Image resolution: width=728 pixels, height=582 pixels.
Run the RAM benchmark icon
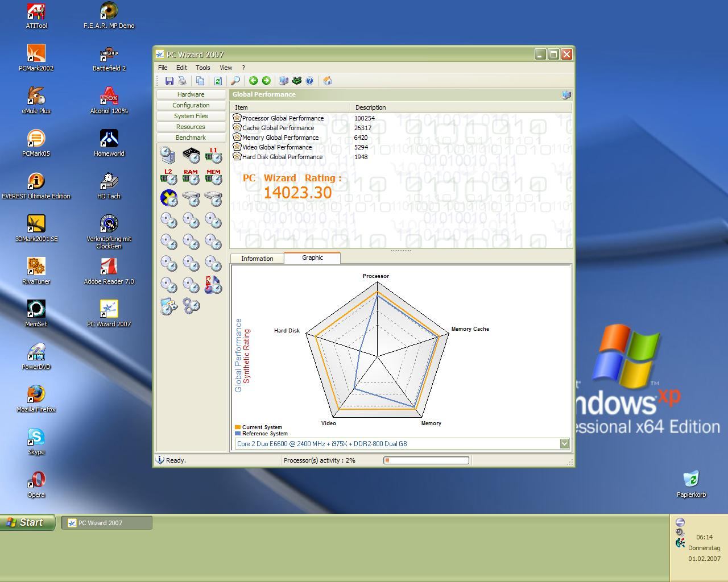click(x=191, y=177)
